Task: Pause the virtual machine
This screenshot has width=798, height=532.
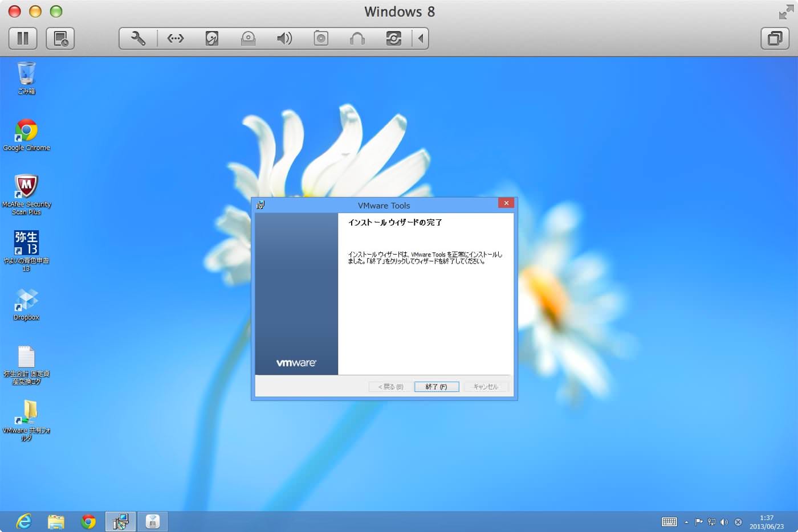Action: pos(23,38)
